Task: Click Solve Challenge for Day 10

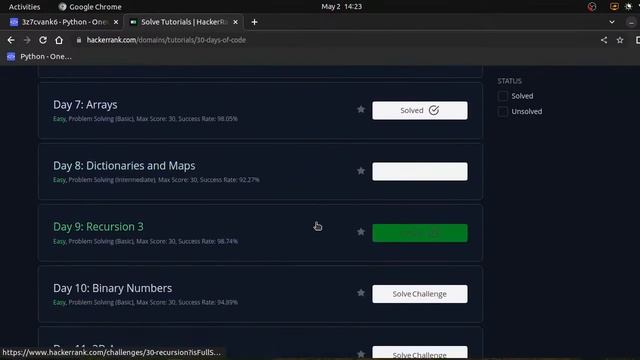Action: pos(420,294)
